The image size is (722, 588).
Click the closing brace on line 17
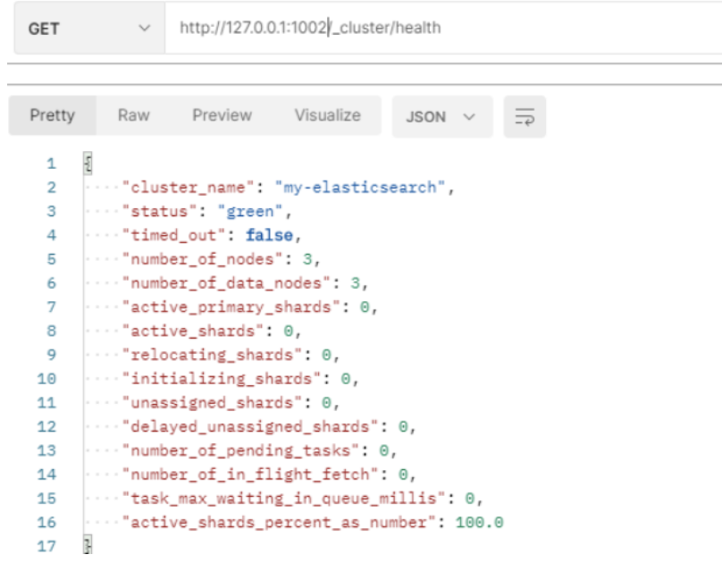(88, 546)
